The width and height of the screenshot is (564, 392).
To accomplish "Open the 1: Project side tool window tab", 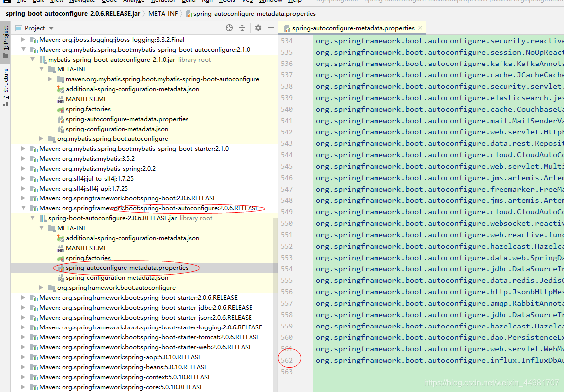I will [x=6, y=41].
